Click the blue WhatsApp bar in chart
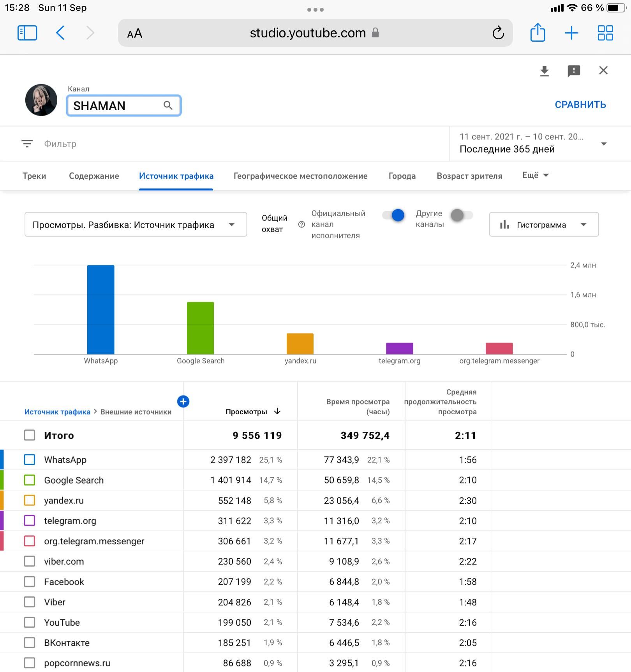 pos(101,310)
